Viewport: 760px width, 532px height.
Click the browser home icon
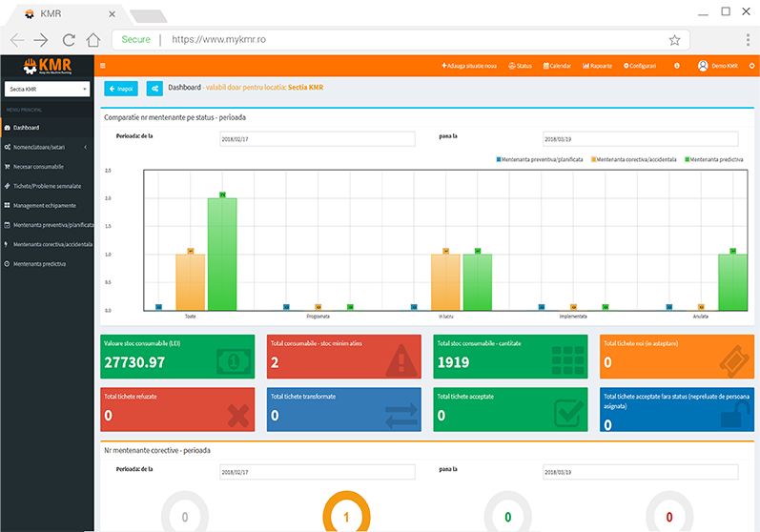pyautogui.click(x=92, y=40)
